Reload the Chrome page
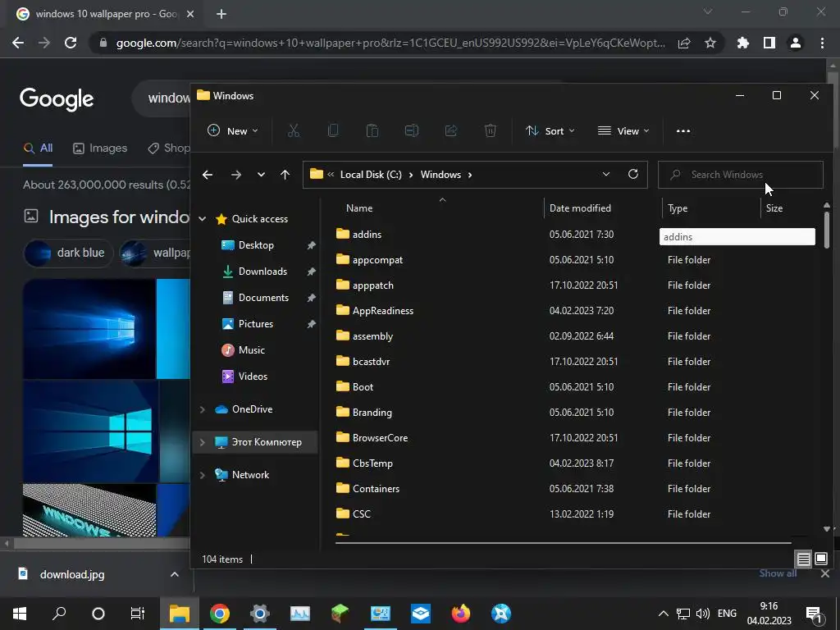The image size is (840, 630). 71,43
